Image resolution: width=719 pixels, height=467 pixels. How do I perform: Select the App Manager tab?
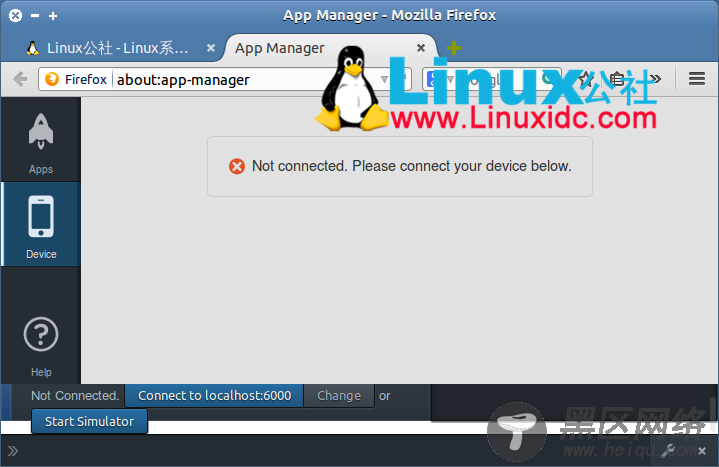coord(330,48)
